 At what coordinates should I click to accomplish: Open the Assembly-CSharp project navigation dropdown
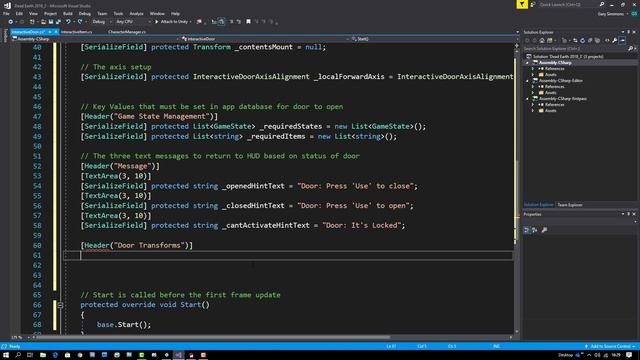click(96, 39)
